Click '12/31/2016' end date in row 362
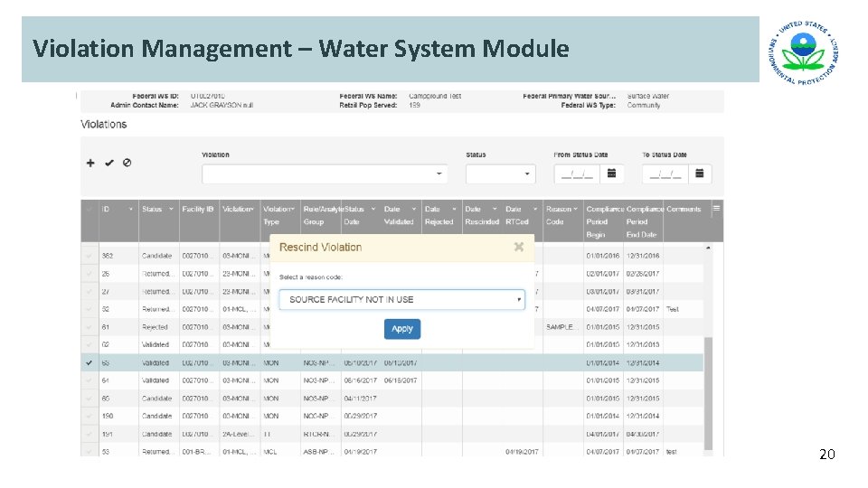This screenshot has width=868, height=488. tap(643, 256)
